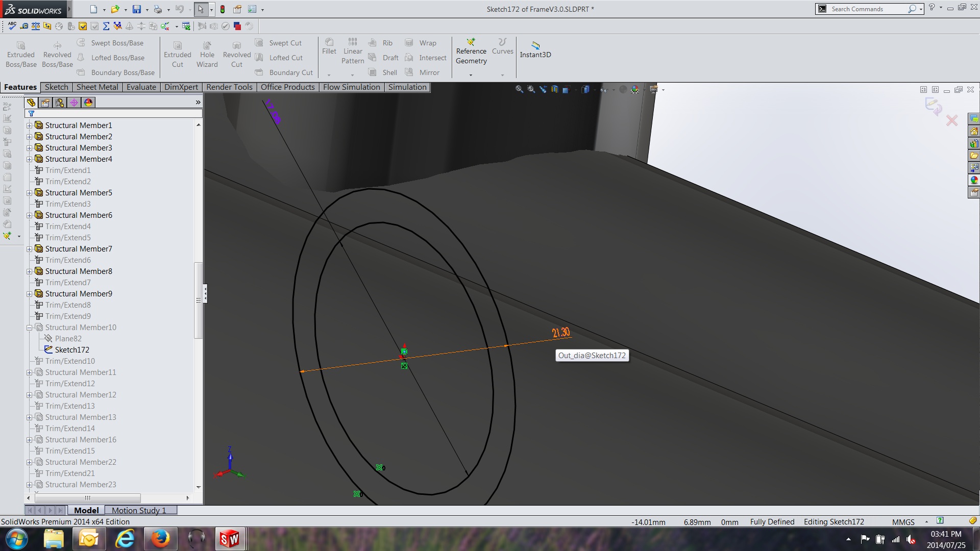Open Reference Geometry dropdown arrow

[471, 75]
